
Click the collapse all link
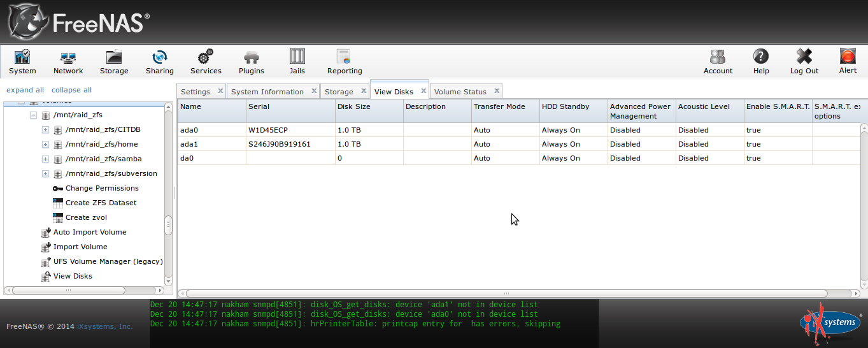pos(71,90)
